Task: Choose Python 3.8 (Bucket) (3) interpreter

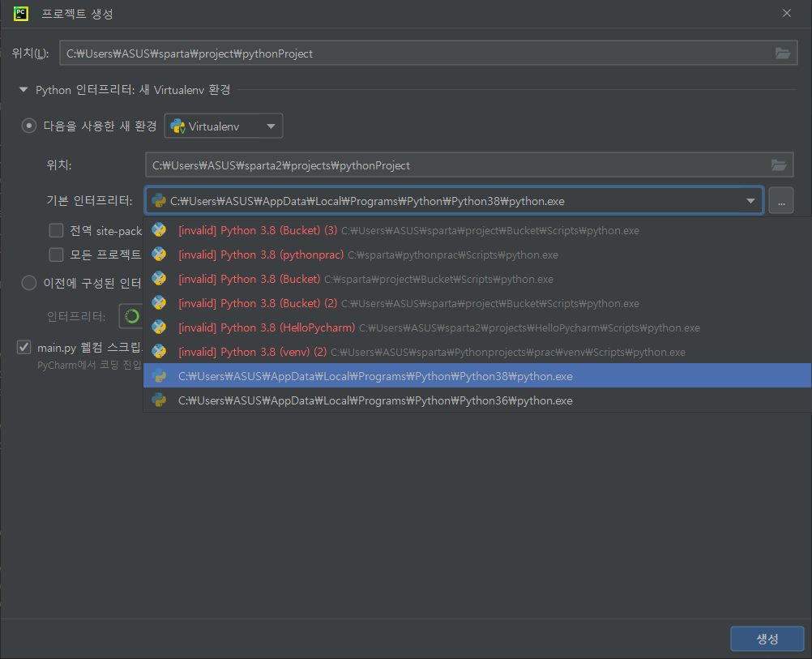Action: pos(477,230)
